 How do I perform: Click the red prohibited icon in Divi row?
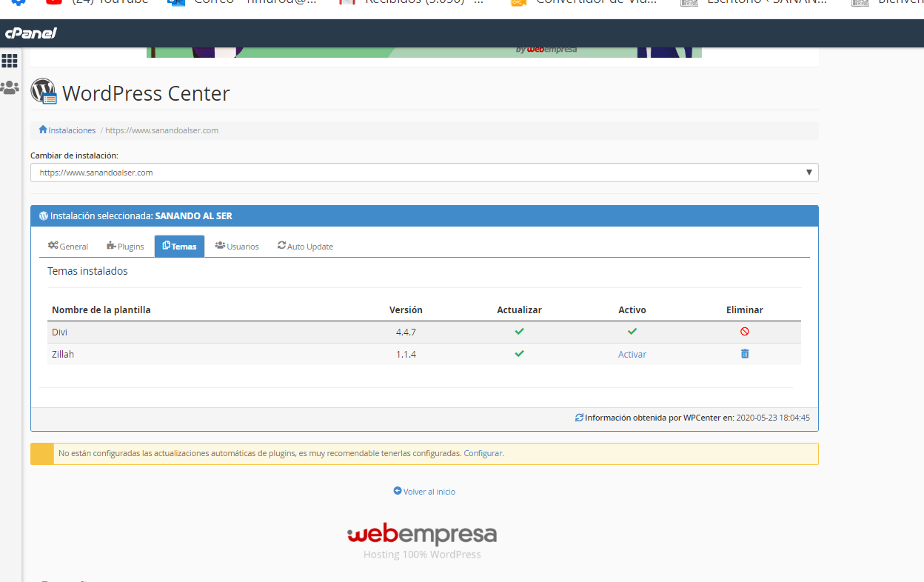745,332
